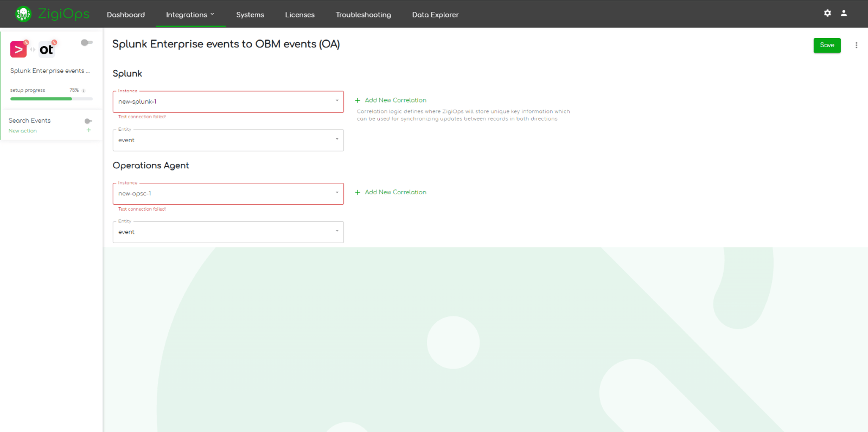Click Operations Agent 'Test connection failed!' message
The width and height of the screenshot is (868, 432).
(x=142, y=209)
